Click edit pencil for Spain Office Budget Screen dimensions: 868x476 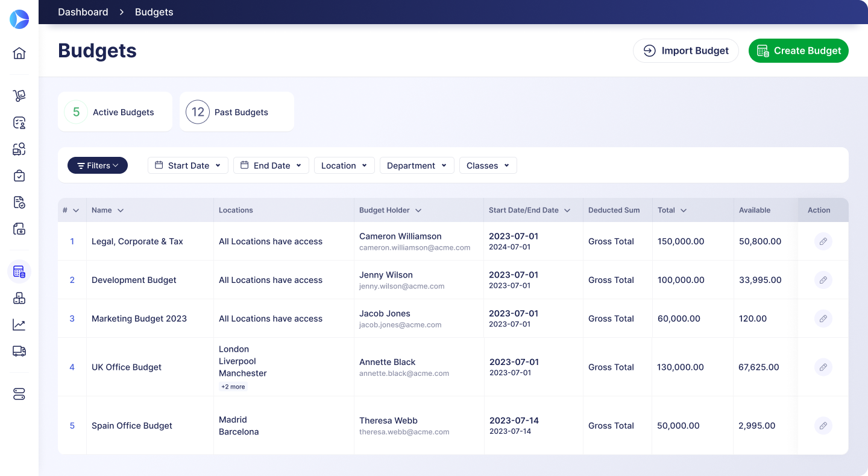point(823,425)
